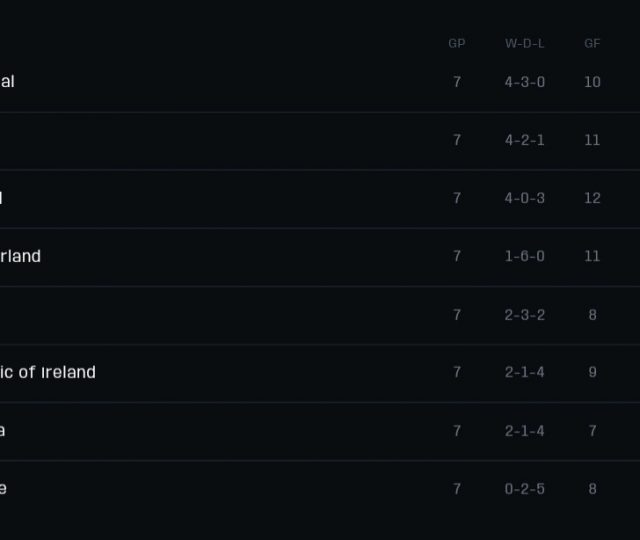Click the 4-3-0 record cell
640x540 pixels.
pos(525,82)
